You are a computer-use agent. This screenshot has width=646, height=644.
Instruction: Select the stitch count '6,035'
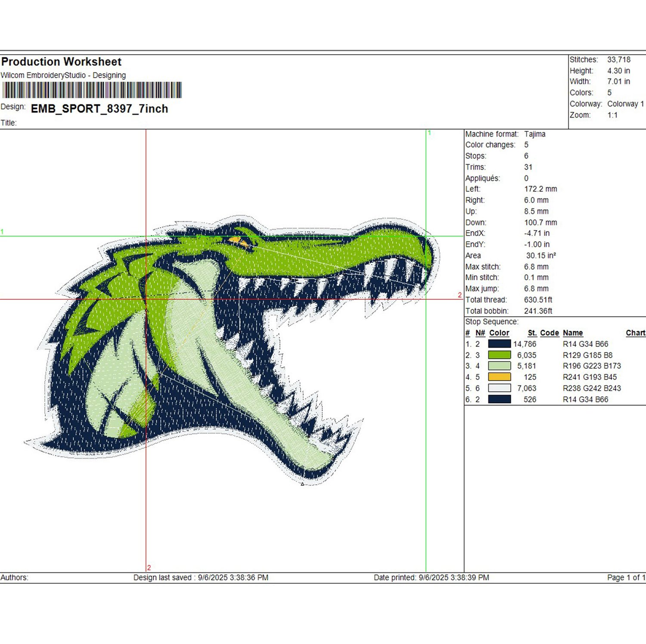pyautogui.click(x=527, y=355)
